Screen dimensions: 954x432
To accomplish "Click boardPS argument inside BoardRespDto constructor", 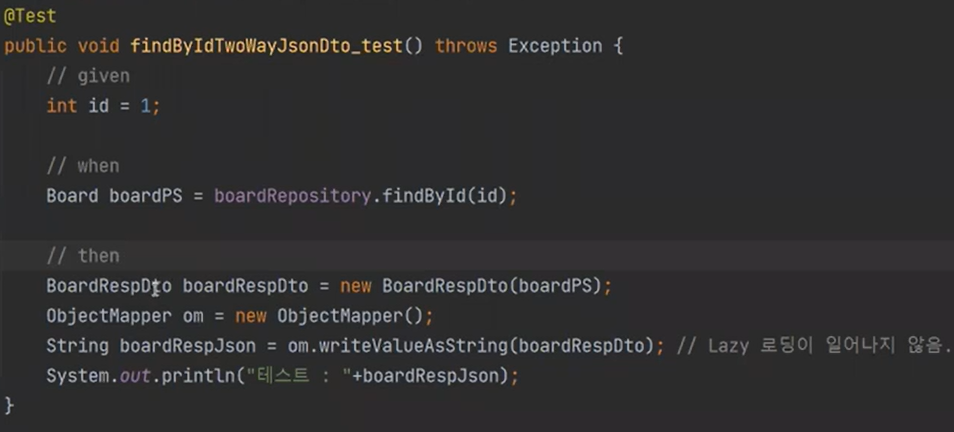I will (555, 285).
